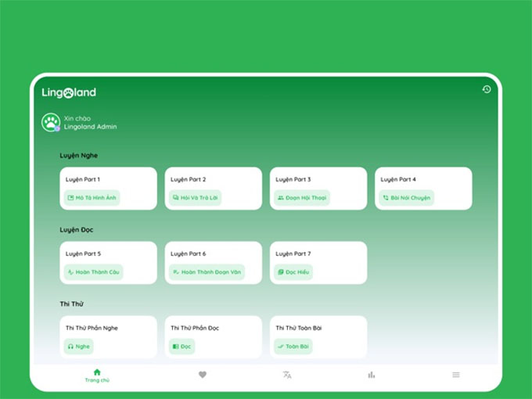Open the heart favorites tab
The width and height of the screenshot is (532, 399).
[x=203, y=375]
